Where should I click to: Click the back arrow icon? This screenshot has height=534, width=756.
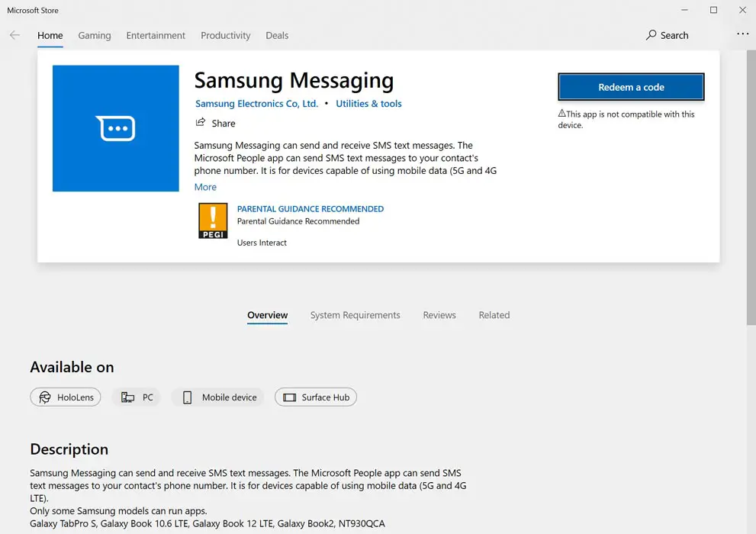[14, 35]
